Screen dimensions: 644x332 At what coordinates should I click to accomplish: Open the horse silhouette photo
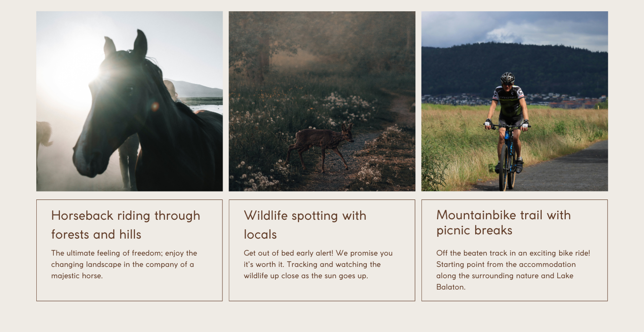click(130, 101)
